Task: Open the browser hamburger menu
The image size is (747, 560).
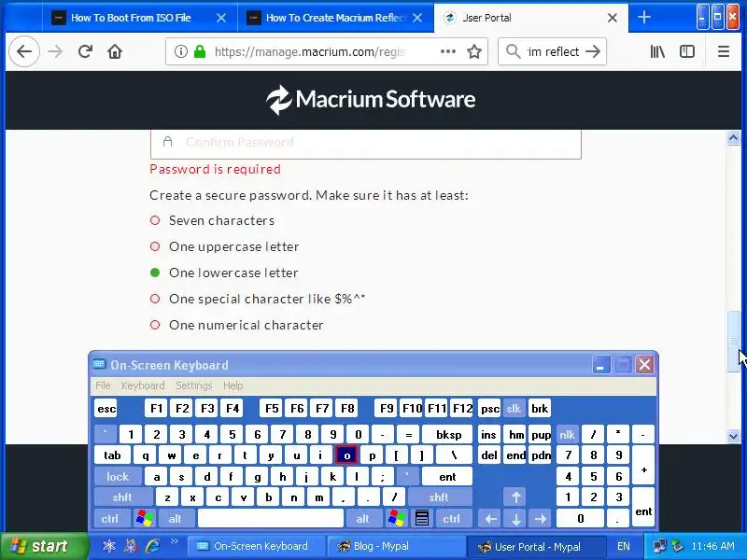Action: pyautogui.click(x=723, y=51)
